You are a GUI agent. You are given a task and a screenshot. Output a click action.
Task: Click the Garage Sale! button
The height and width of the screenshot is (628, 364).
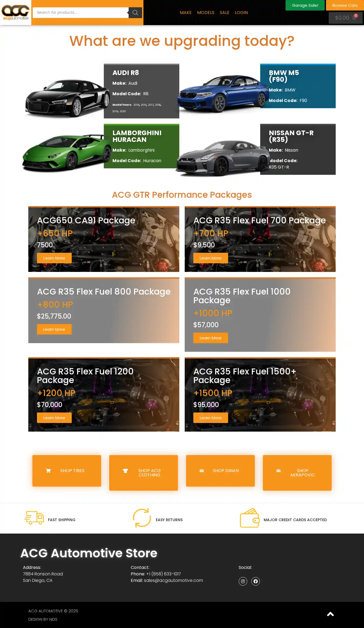point(305,5)
